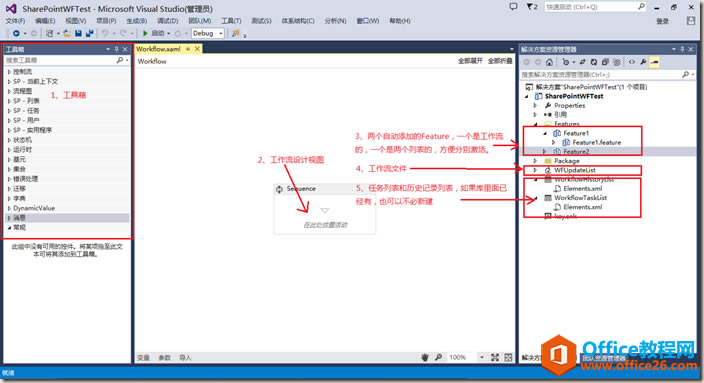Viewport: 704px width, 383px height.
Task: Expand the Package node
Action: (535, 161)
